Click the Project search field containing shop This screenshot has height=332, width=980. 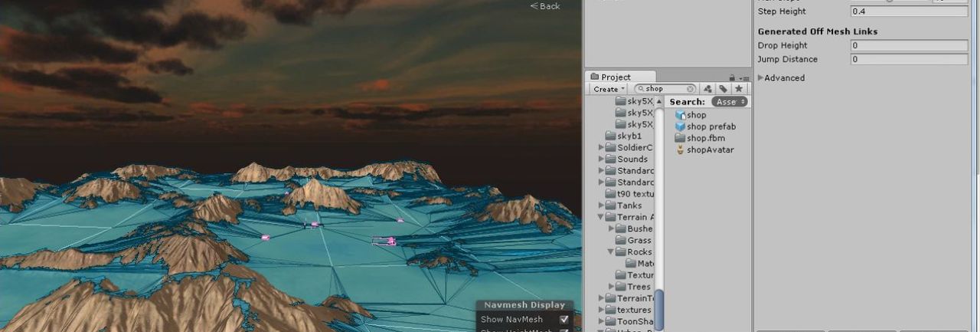(665, 89)
